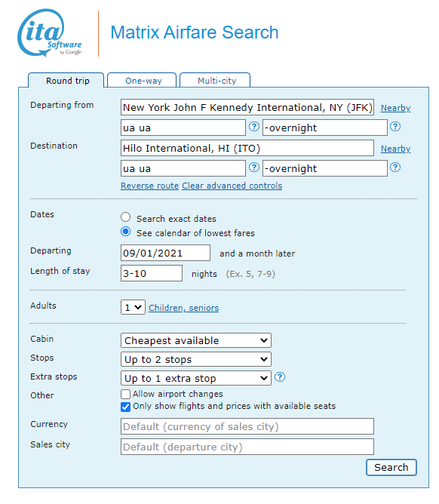This screenshot has width=439, height=504.
Task: Open help icon next to Extra stops
Action: click(x=280, y=377)
